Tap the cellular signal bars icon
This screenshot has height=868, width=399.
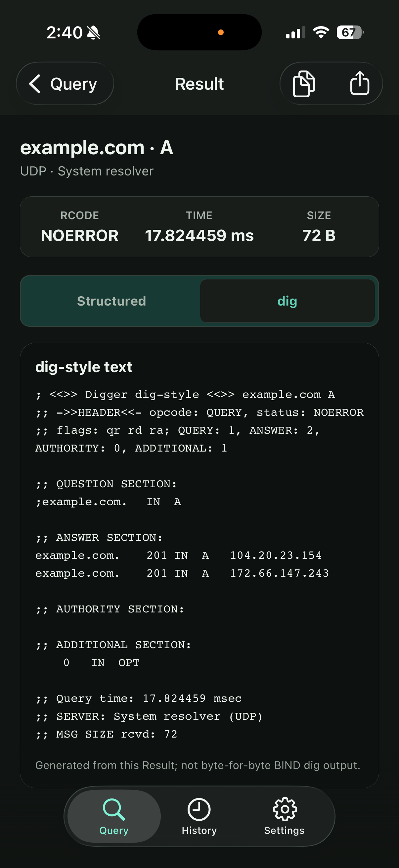pyautogui.click(x=295, y=32)
